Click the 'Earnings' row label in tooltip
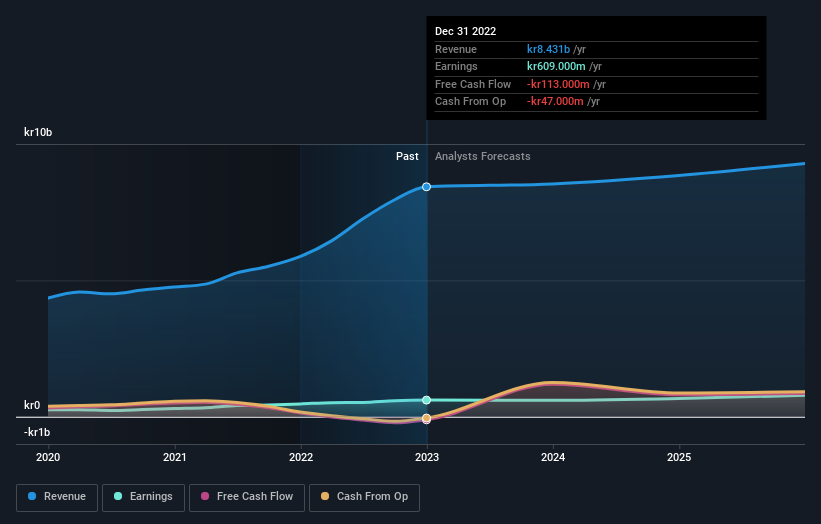This screenshot has height=524, width=821. coord(456,66)
